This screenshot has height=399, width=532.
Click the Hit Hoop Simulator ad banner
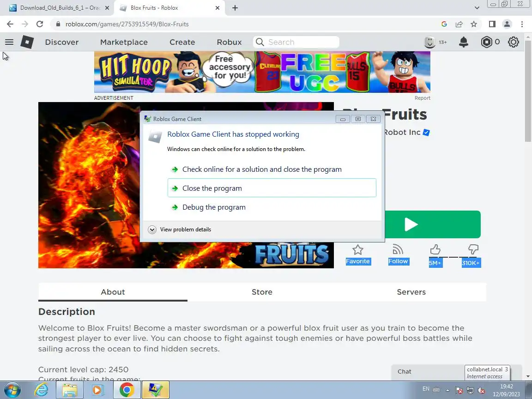coord(262,72)
